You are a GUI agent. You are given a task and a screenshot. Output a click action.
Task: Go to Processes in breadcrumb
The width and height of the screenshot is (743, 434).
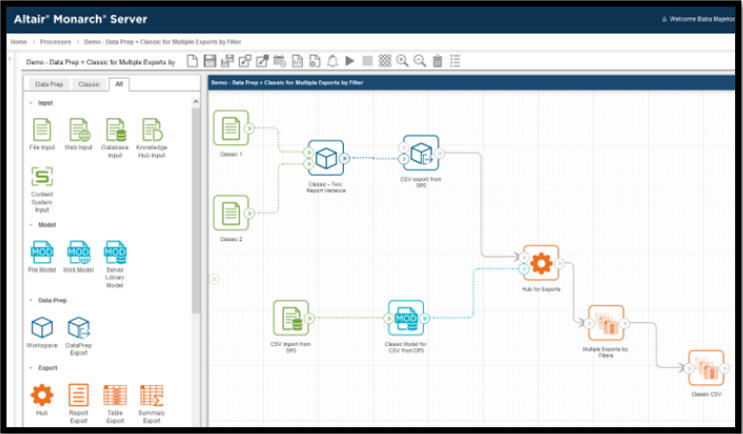(55, 42)
